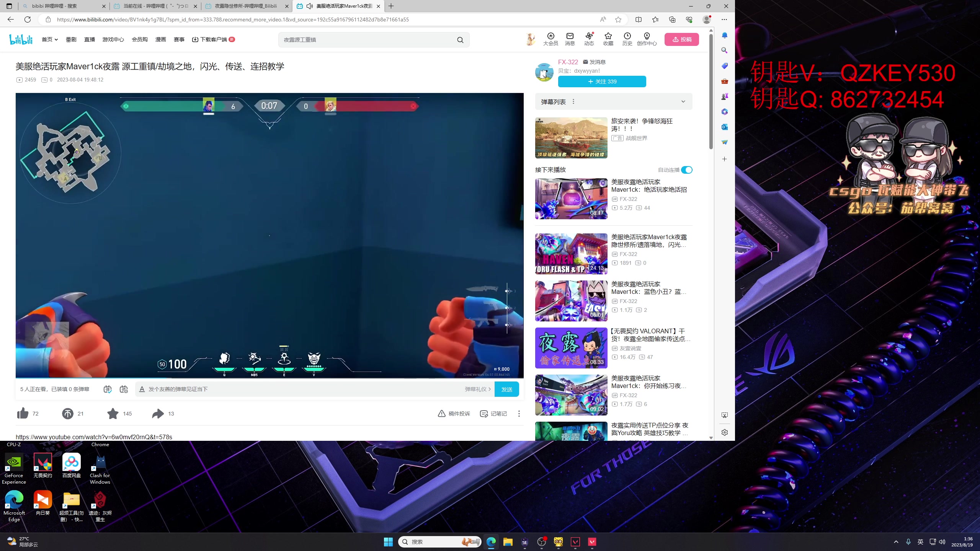Refresh the browser page
980x551 pixels.
pos(28,20)
